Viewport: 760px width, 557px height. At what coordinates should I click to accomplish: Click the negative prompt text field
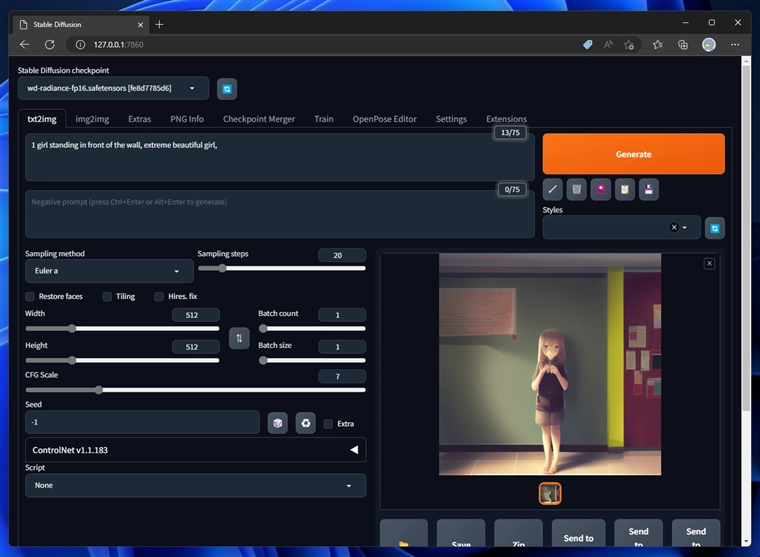[279, 214]
